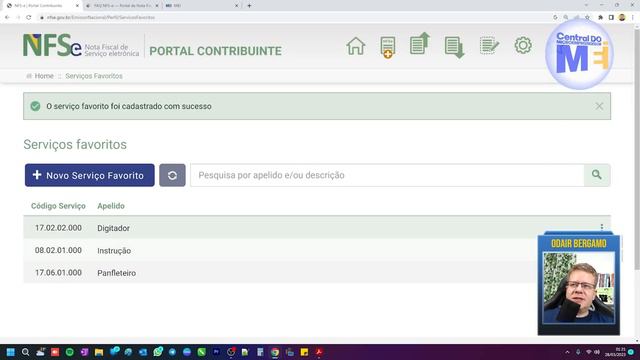Viewport: 640px width, 360px height.
Task: Open Sticky Notes from the taskbar
Action: [x=304, y=352]
